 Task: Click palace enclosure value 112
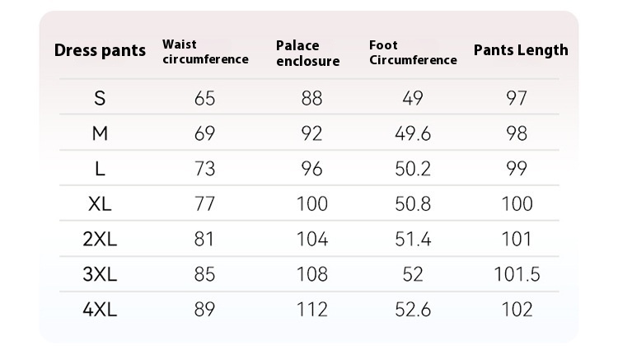click(311, 310)
